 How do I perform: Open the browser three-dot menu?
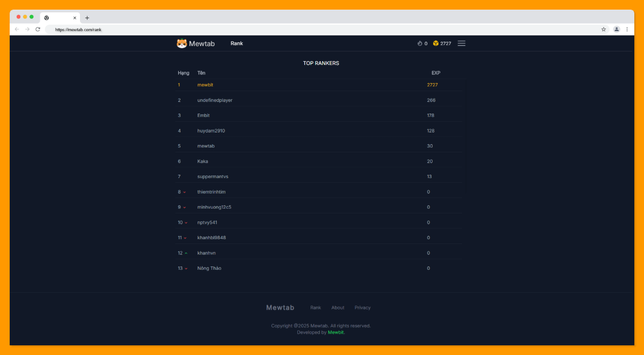(627, 29)
